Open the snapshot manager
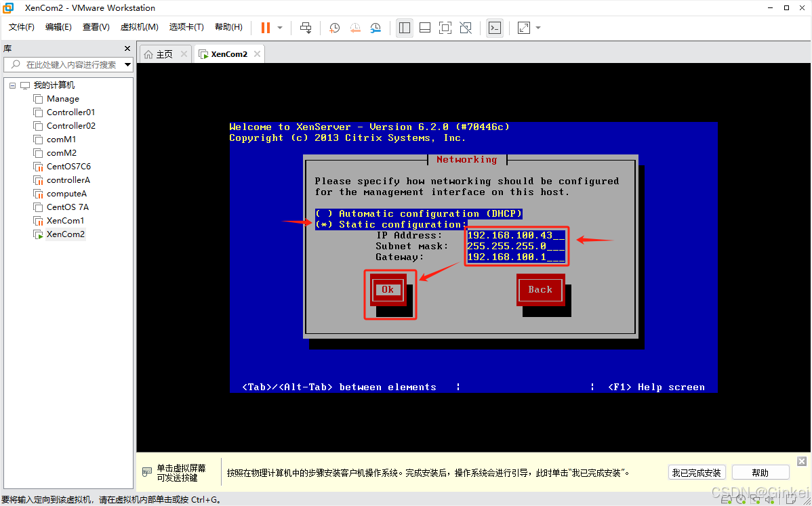The height and width of the screenshot is (506, 812). point(375,28)
